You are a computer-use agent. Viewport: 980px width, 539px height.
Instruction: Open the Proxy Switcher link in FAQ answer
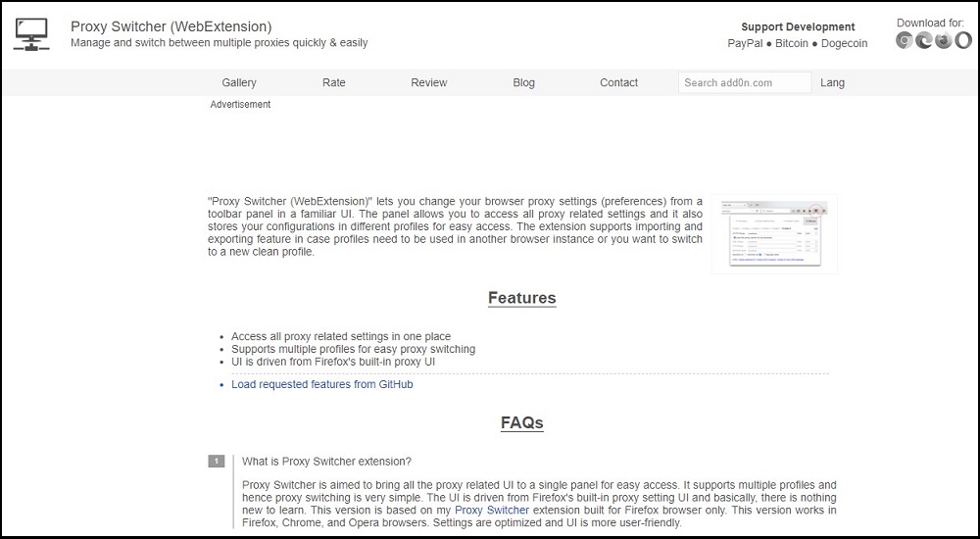coord(492,511)
